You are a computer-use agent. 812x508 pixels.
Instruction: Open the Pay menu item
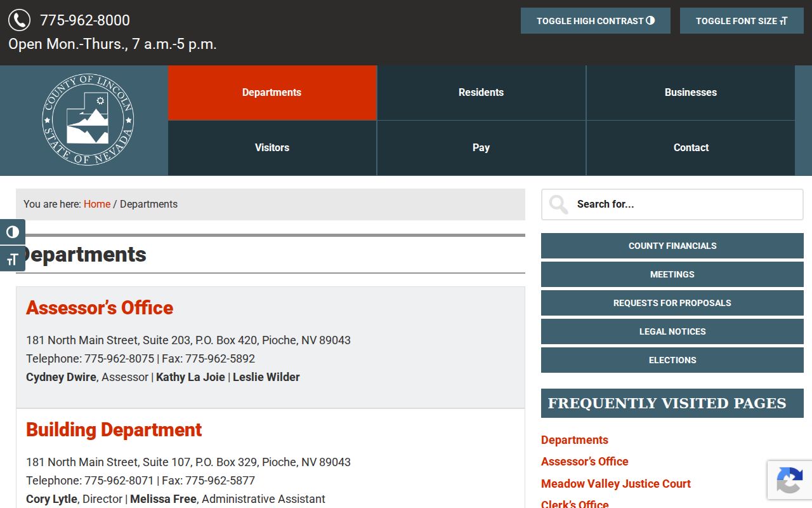coord(481,148)
